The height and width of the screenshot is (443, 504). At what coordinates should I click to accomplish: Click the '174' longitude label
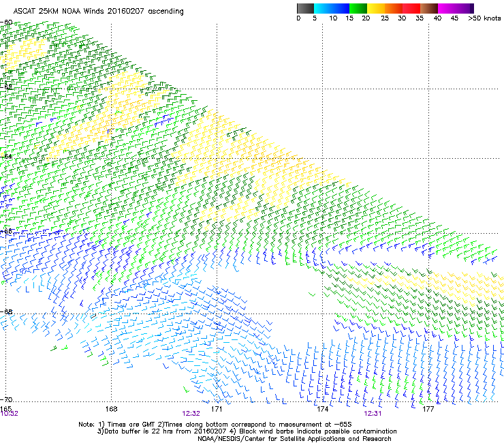coord(322,409)
